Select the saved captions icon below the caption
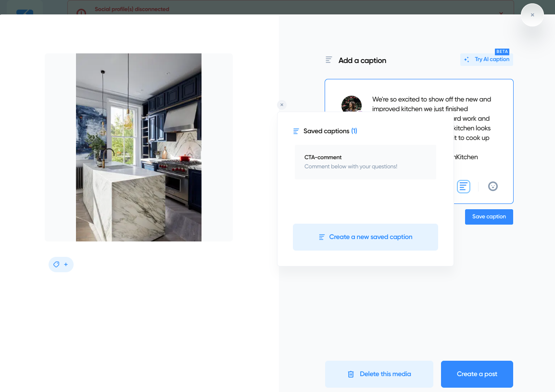The image size is (555, 392). pyautogui.click(x=463, y=186)
